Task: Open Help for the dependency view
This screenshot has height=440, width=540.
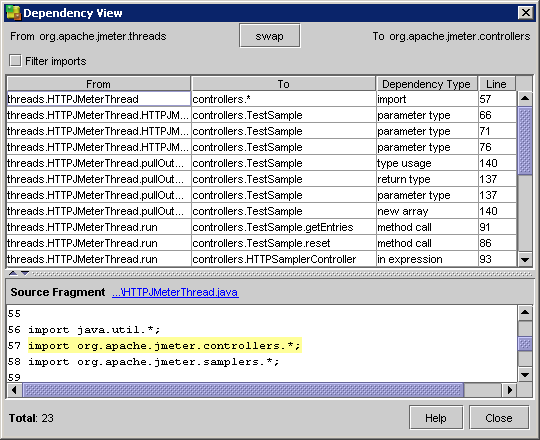Action: coord(436,418)
